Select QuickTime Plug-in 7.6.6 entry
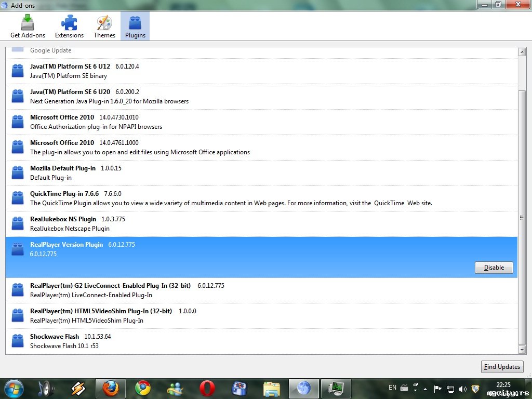 point(262,198)
